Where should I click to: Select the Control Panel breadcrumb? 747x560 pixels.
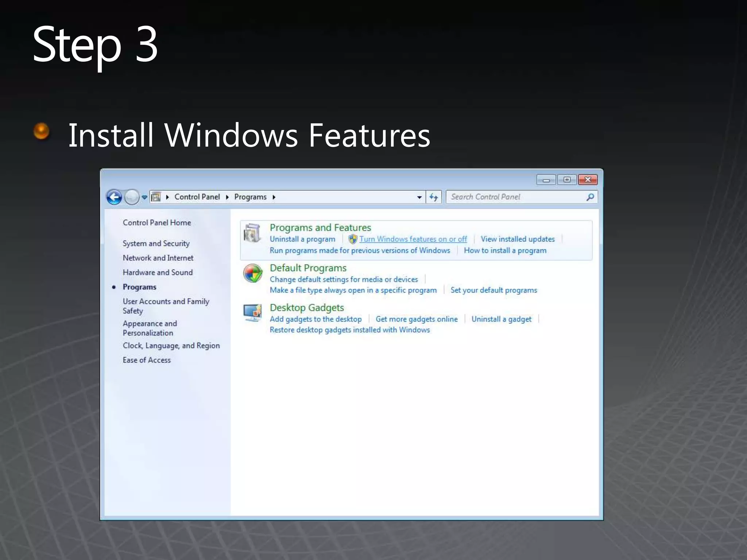pos(197,197)
